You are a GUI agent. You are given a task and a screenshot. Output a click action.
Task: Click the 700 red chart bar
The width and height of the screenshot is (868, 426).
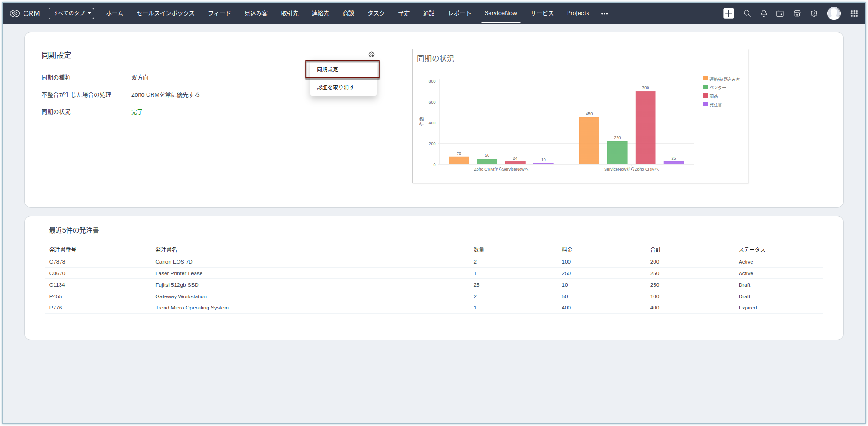(645, 128)
